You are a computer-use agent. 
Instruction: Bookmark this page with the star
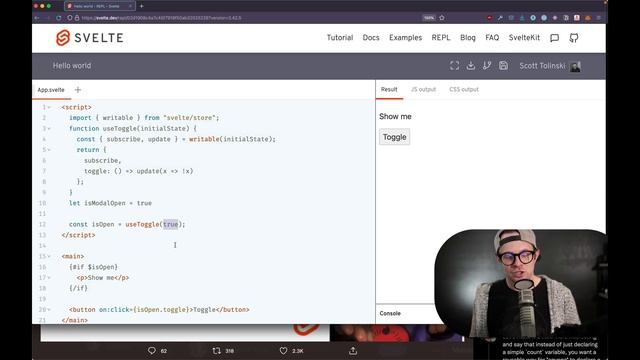tap(442, 18)
